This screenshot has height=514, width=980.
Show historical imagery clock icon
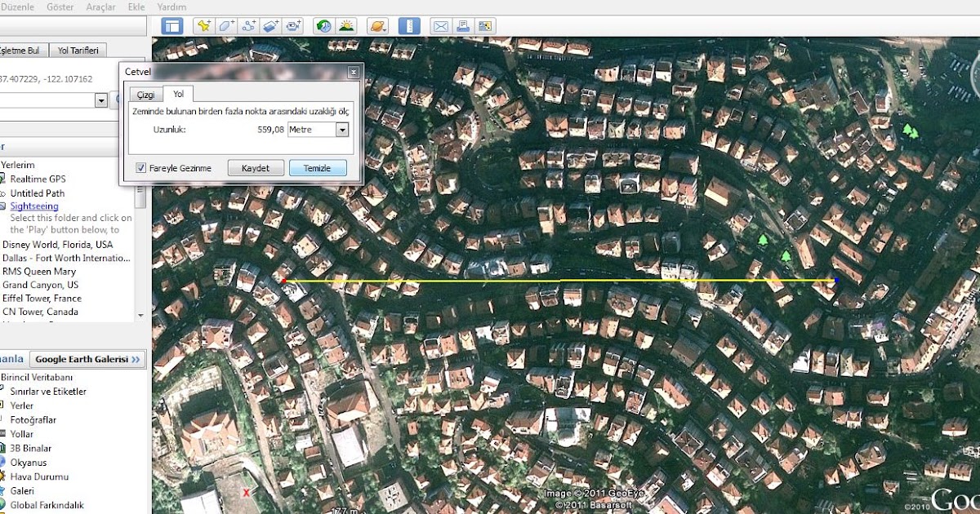[324, 26]
